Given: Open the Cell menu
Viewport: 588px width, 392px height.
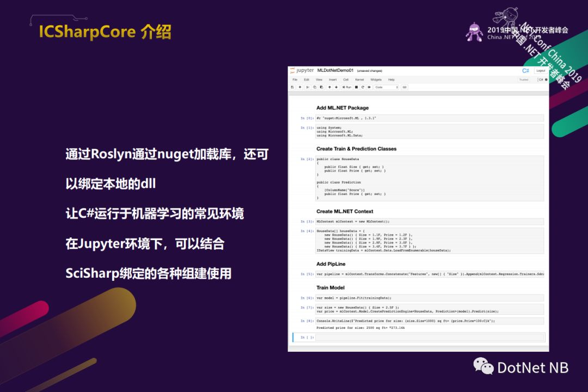Looking at the screenshot, I should pyautogui.click(x=346, y=79).
